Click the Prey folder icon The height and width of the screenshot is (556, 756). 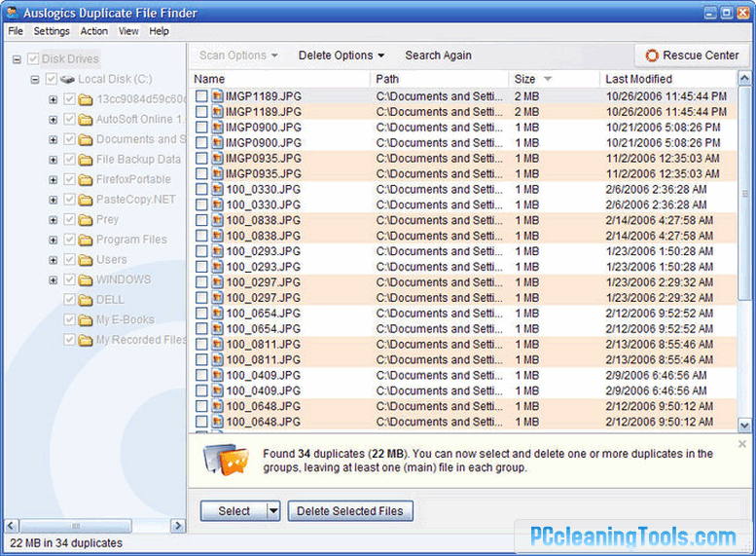pyautogui.click(x=86, y=220)
